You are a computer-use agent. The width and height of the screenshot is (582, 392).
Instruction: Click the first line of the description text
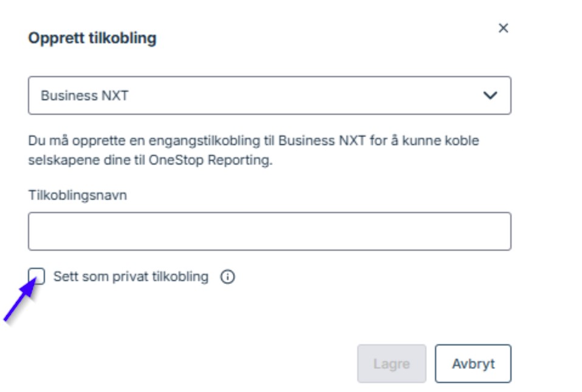tap(253, 141)
